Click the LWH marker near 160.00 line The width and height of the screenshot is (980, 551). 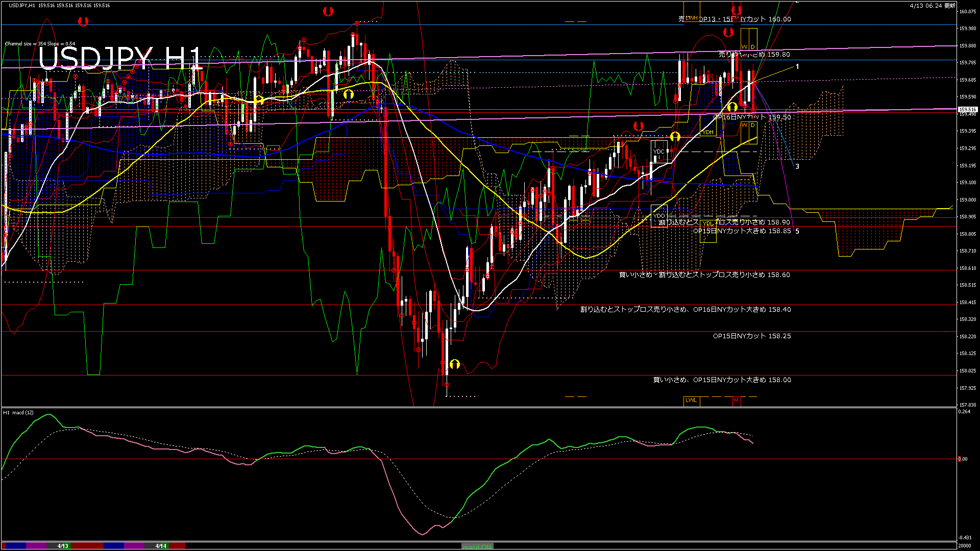pos(691,18)
